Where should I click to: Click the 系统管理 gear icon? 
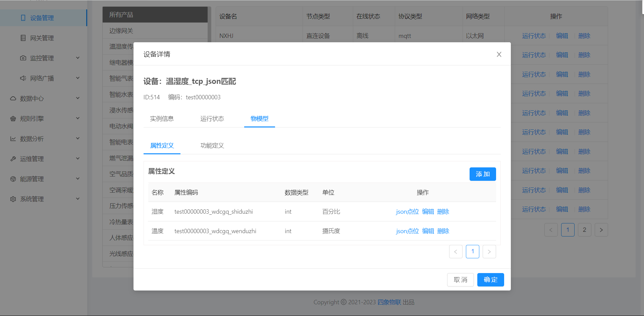[x=13, y=199]
